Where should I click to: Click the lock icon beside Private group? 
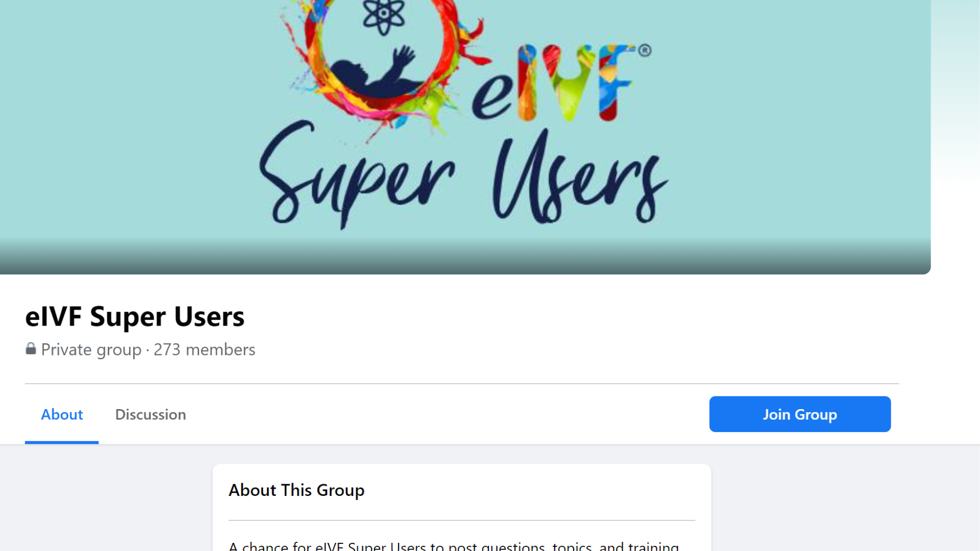coord(31,349)
